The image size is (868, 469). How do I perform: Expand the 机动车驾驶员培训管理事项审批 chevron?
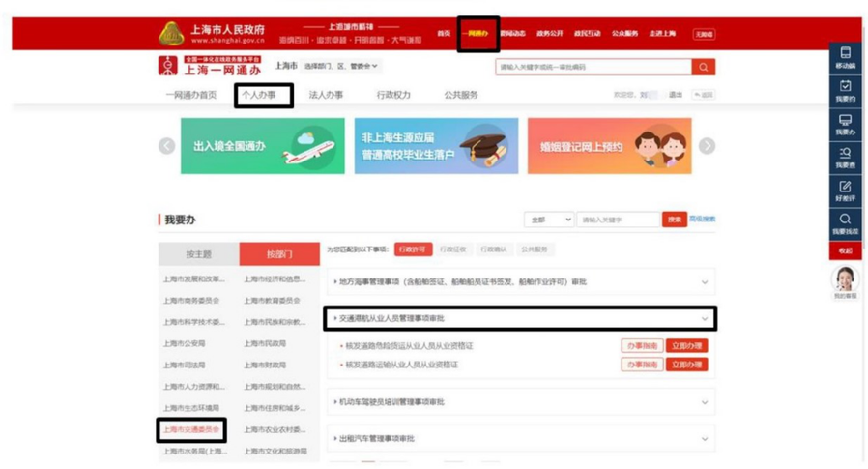[705, 402]
